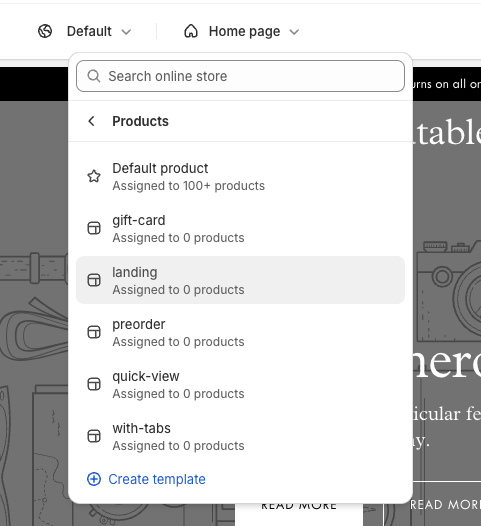Viewport: 481px width, 526px height.
Task: Pick the preorder template entry
Action: coord(240,332)
